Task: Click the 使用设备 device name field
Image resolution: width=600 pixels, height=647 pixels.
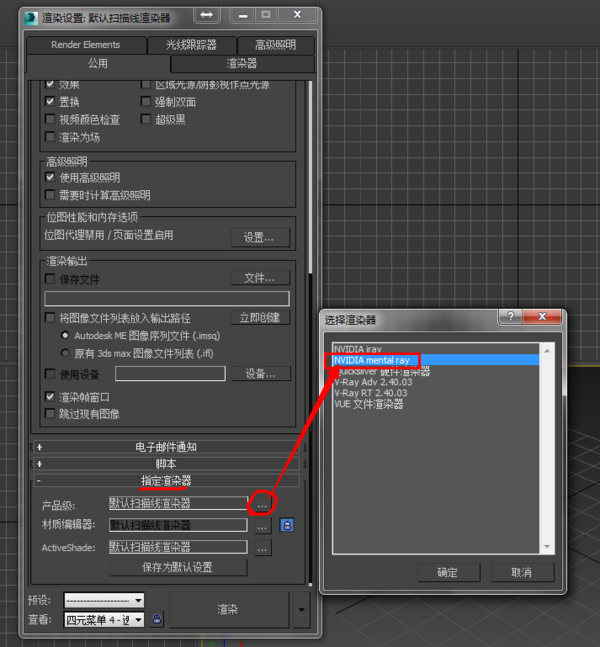Action: 170,373
